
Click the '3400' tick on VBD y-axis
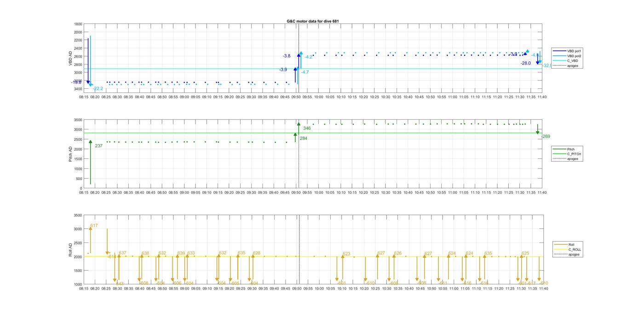tap(78, 89)
